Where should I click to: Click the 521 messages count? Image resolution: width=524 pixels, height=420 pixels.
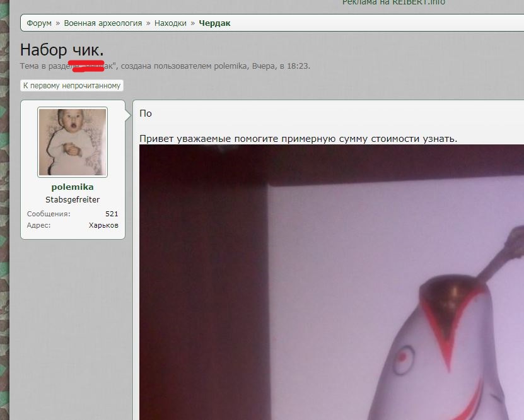(112, 214)
